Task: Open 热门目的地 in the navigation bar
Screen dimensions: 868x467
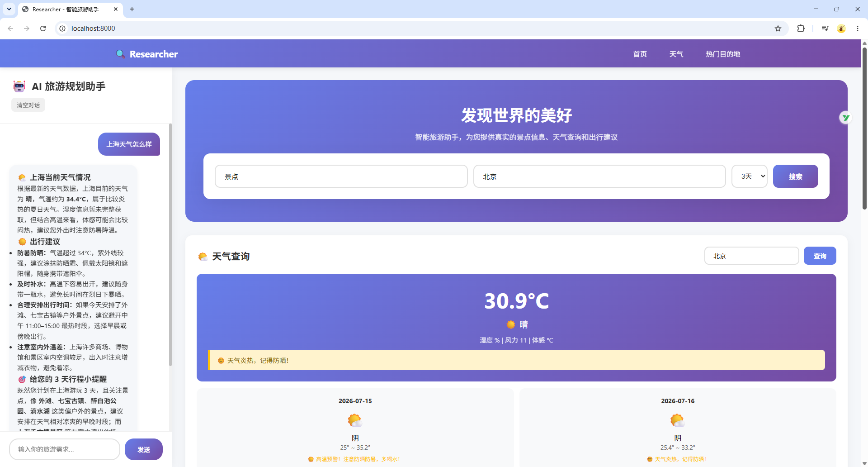Action: (723, 54)
